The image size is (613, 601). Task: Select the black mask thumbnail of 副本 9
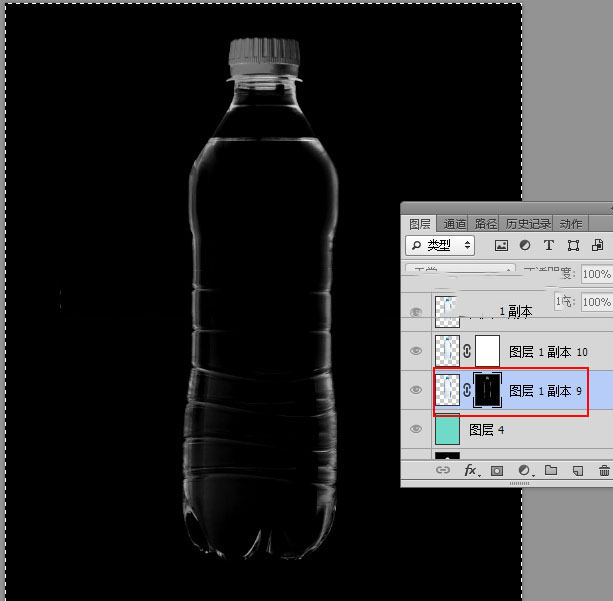[487, 390]
